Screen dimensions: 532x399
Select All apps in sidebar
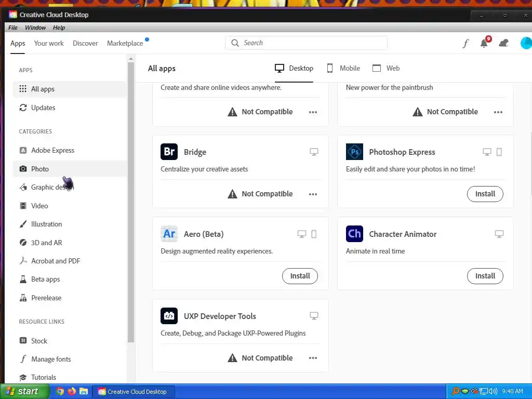70,89
